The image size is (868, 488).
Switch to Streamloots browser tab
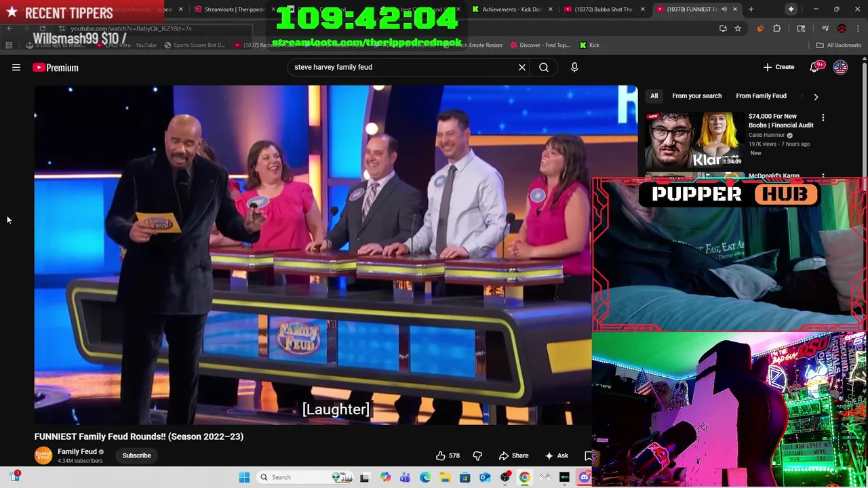[x=233, y=9]
